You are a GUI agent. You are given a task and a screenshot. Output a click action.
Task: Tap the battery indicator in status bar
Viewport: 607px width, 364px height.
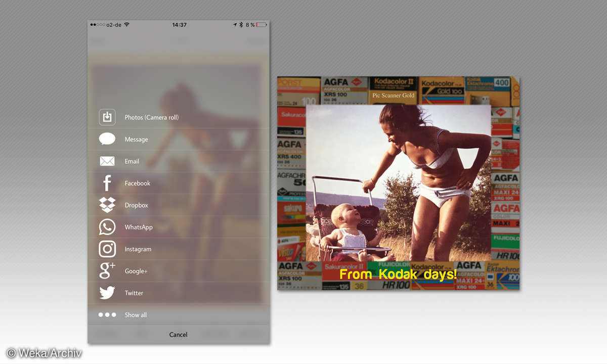tap(262, 24)
